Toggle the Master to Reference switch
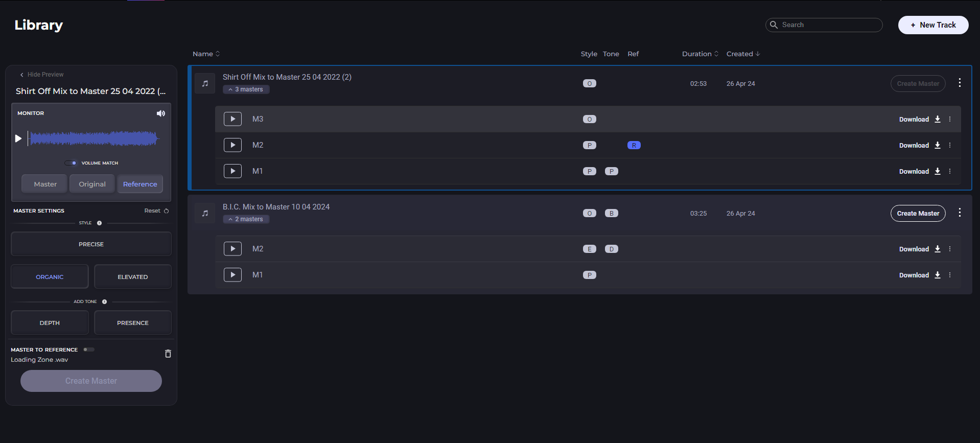Viewport: 980px width, 443px height. 89,349
